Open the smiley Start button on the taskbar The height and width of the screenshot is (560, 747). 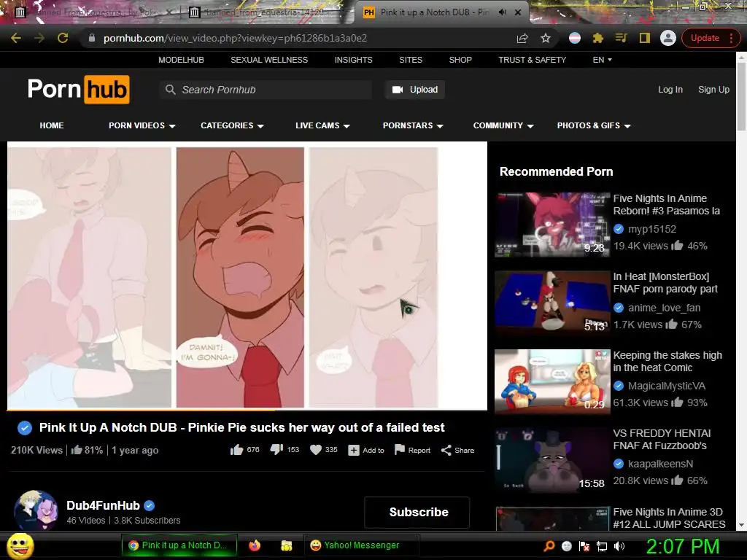[x=20, y=545]
